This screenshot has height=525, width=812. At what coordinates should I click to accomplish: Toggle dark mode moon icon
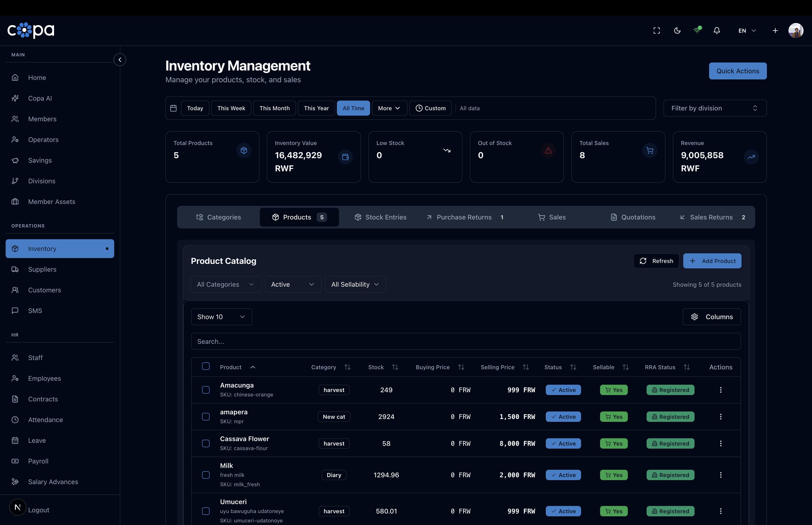[677, 31]
